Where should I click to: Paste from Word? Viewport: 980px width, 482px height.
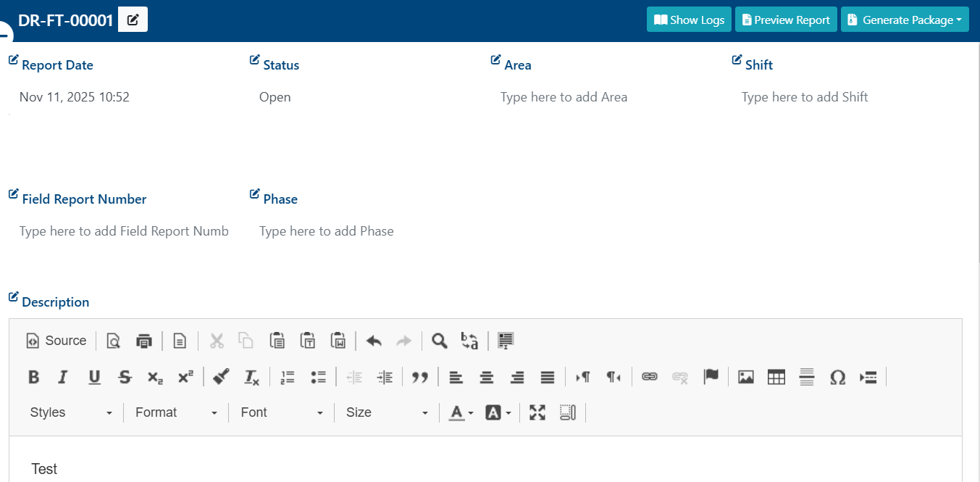(338, 341)
